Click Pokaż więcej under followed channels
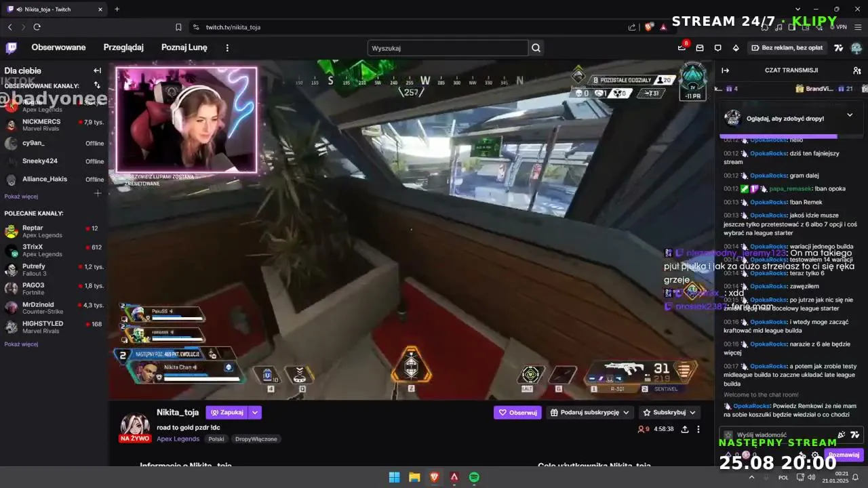 [21, 197]
